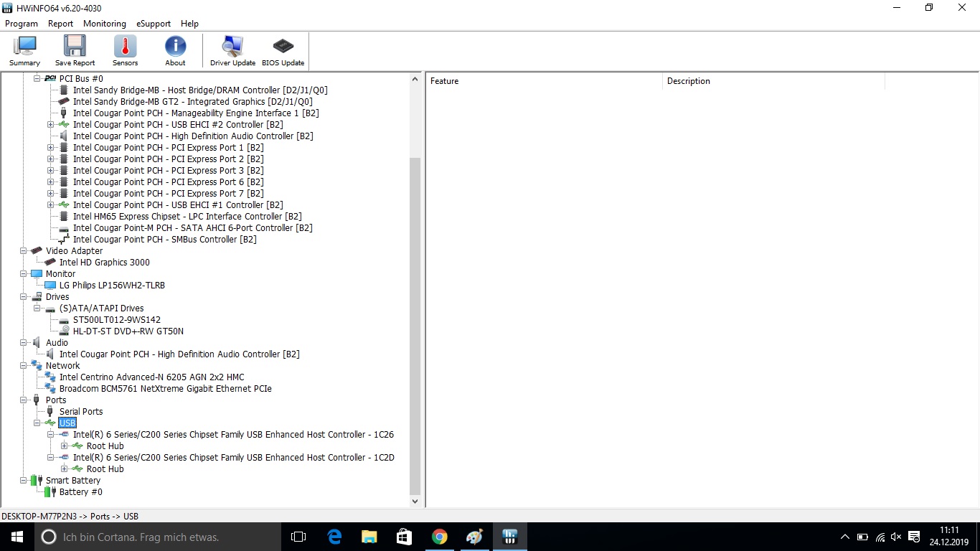Expand PCI Express Port 7 node

tap(51, 194)
